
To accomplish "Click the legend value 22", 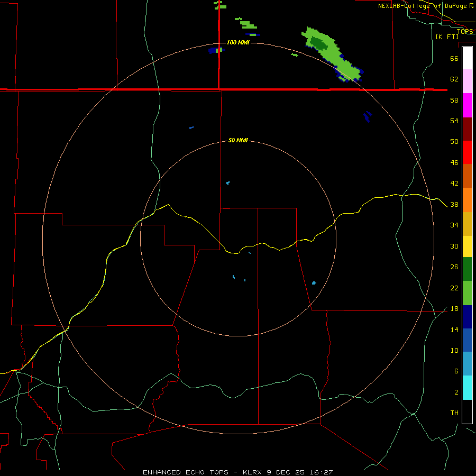I will tap(454, 288).
